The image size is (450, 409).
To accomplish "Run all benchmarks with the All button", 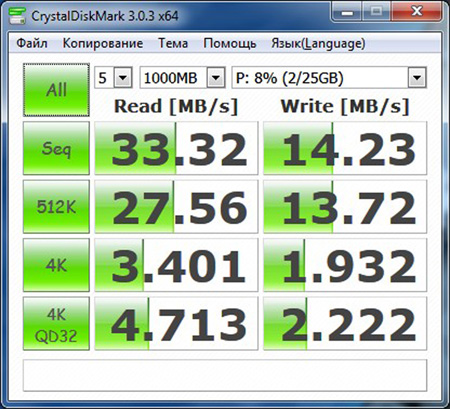I will point(56,90).
